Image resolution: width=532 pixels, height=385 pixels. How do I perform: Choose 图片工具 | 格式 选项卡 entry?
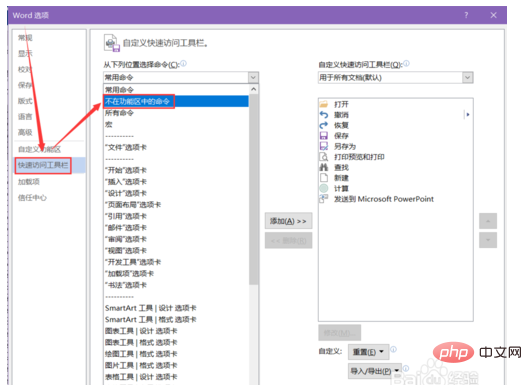coord(176,365)
